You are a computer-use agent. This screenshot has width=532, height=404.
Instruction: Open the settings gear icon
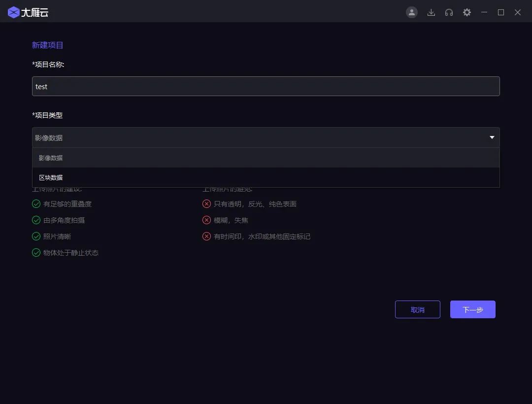click(467, 12)
